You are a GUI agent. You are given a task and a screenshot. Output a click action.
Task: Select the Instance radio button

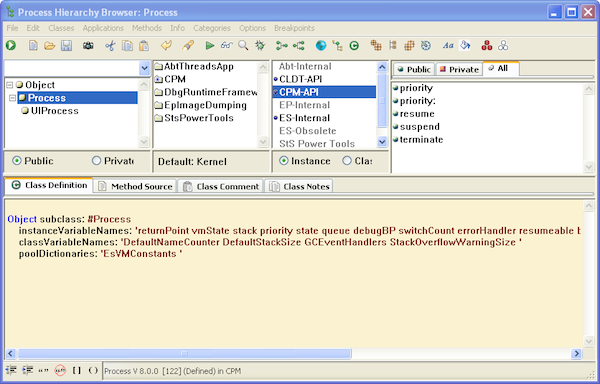[x=305, y=161]
